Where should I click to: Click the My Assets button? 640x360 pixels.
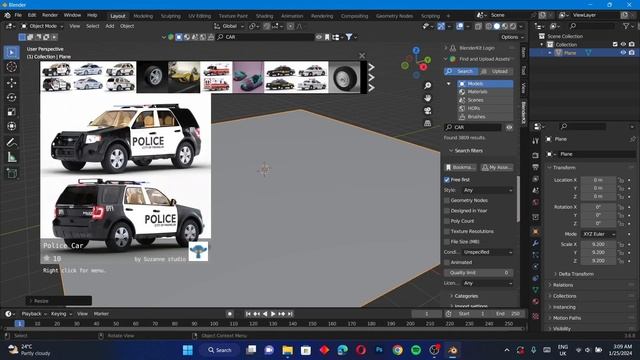[x=497, y=167]
